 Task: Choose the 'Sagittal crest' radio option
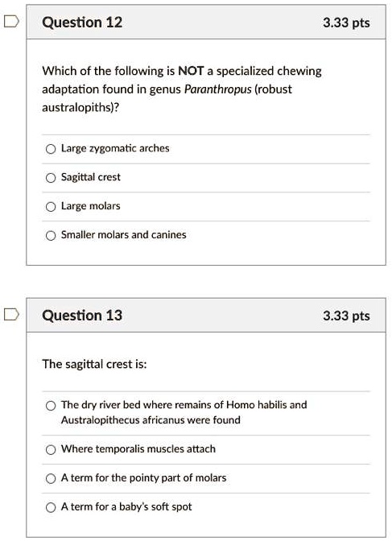tap(51, 178)
